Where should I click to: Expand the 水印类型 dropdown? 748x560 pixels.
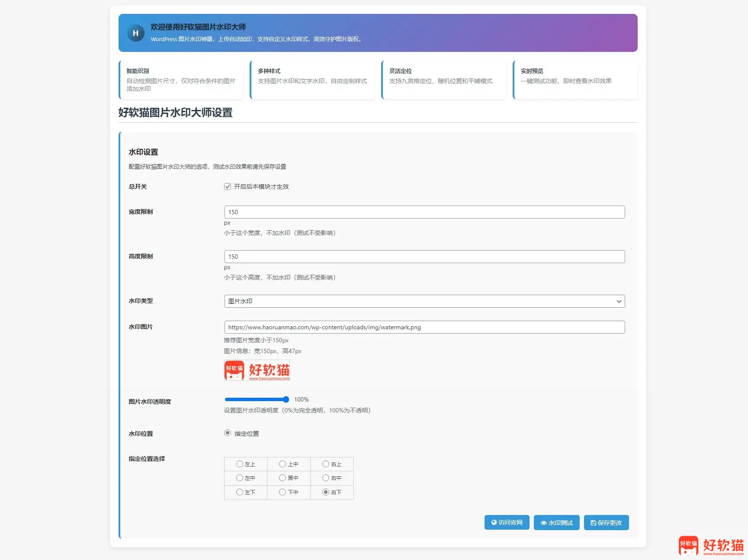424,301
